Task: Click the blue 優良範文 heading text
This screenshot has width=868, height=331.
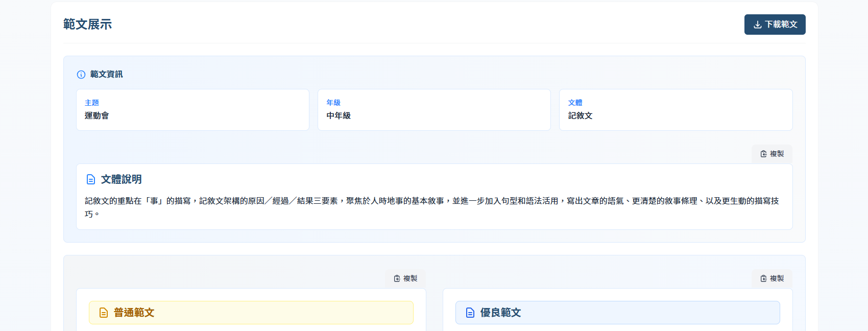Action: (500, 313)
